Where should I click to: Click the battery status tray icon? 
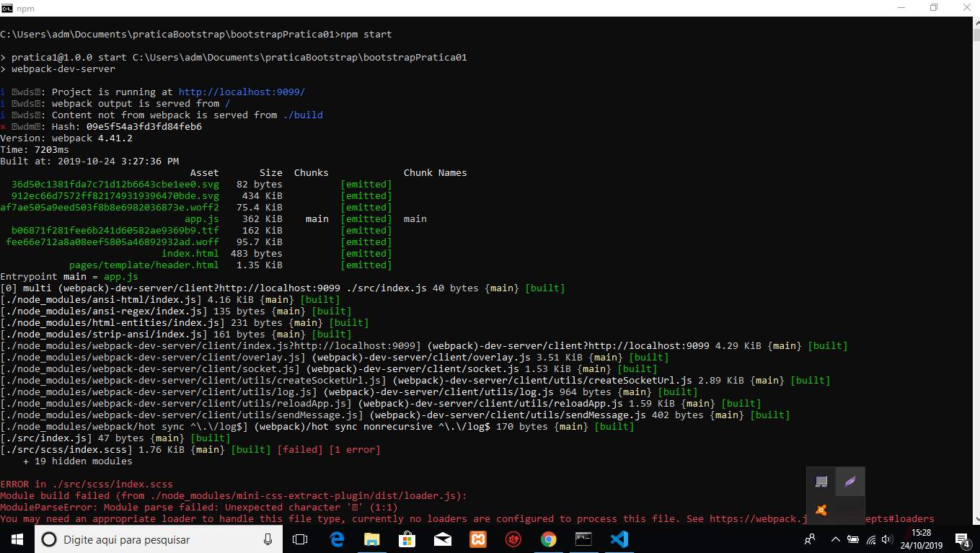click(x=853, y=539)
